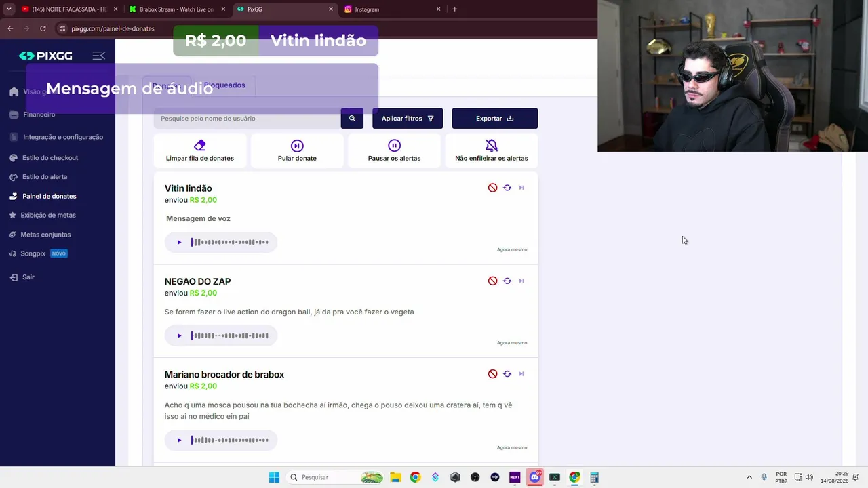Image resolution: width=868 pixels, height=488 pixels.
Task: Switch to the Brabox Stream browser tab
Action: point(176,9)
